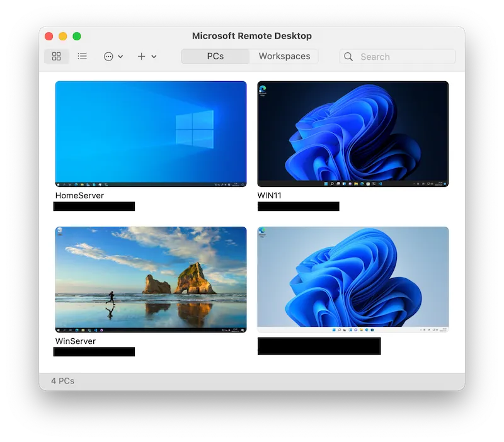504x442 pixels.
Task: Select the PCs tab
Action: point(215,56)
